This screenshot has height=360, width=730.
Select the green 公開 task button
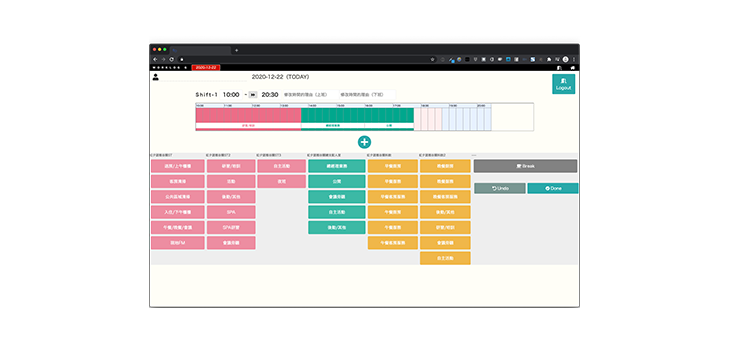coord(337,181)
